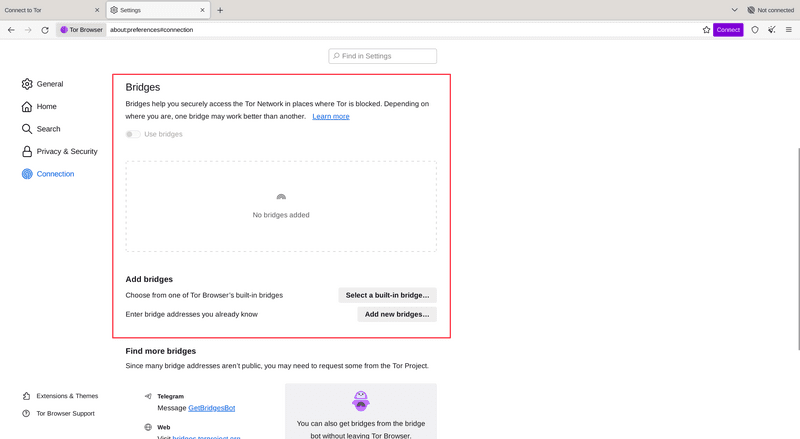Viewport: 800px width, 439px height.
Task: Click the Add bridges heading
Action: 149,279
